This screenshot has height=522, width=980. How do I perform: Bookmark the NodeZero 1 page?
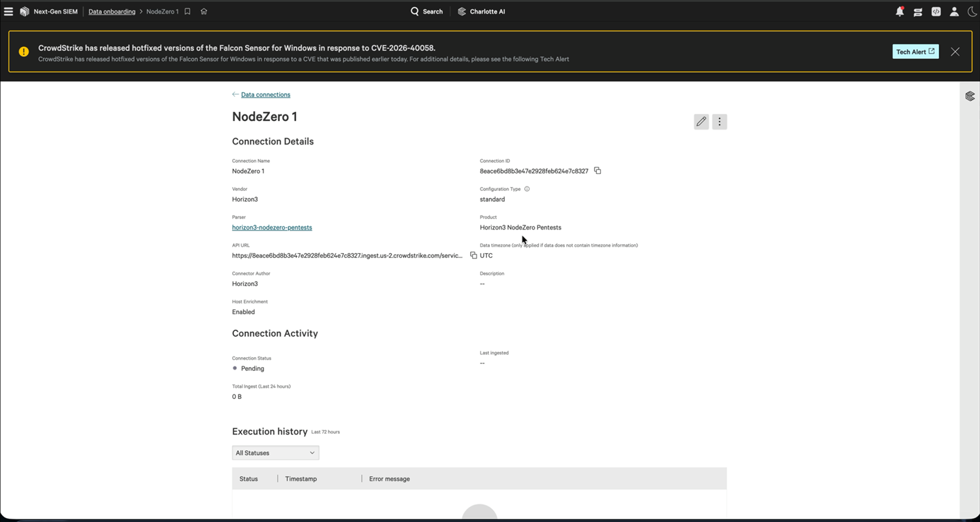point(188,12)
